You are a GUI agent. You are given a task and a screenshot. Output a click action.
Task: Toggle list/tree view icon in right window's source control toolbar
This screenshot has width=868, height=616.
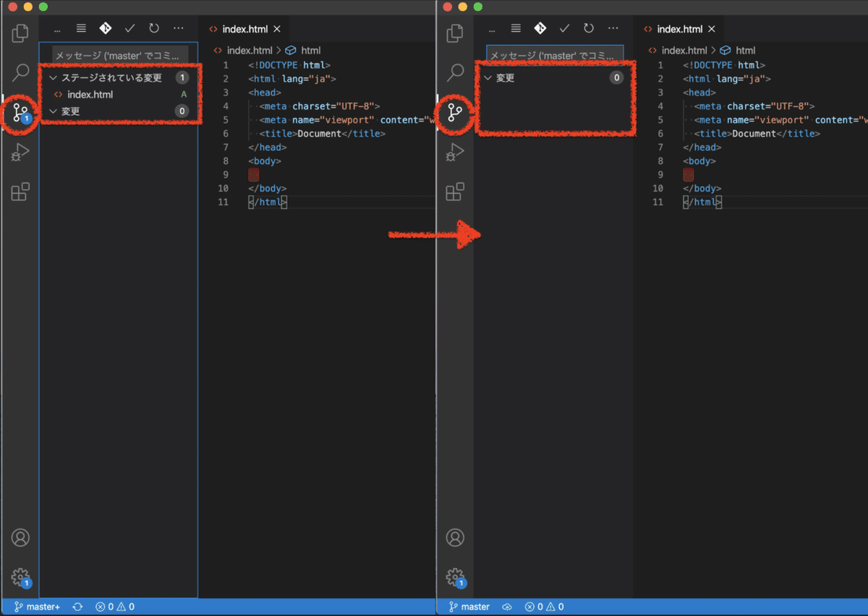tap(516, 29)
